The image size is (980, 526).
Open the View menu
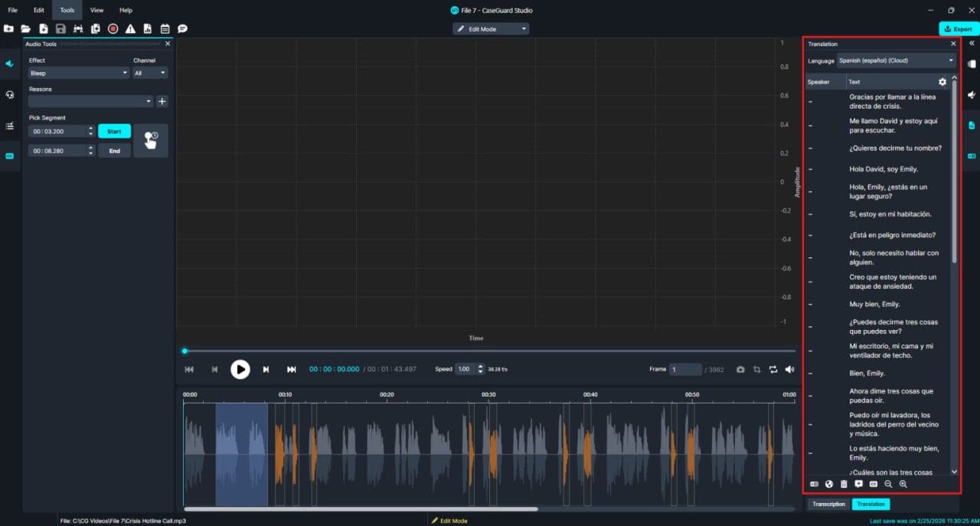[x=96, y=10]
